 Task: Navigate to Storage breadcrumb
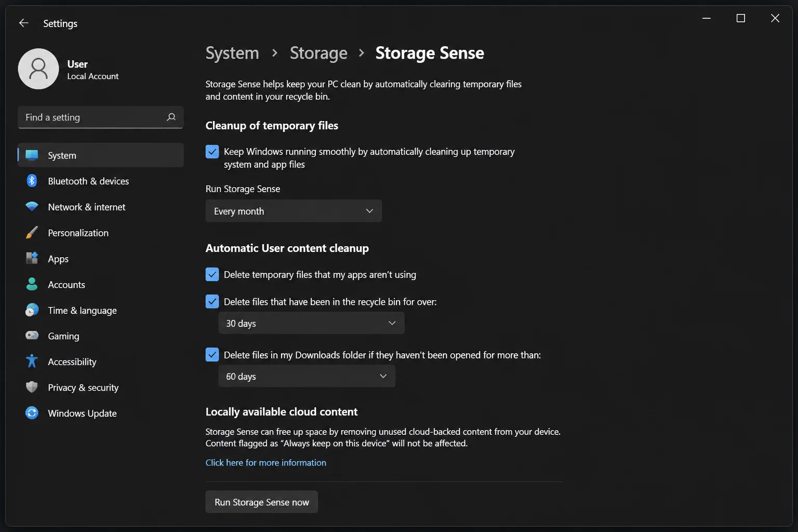[x=318, y=53]
